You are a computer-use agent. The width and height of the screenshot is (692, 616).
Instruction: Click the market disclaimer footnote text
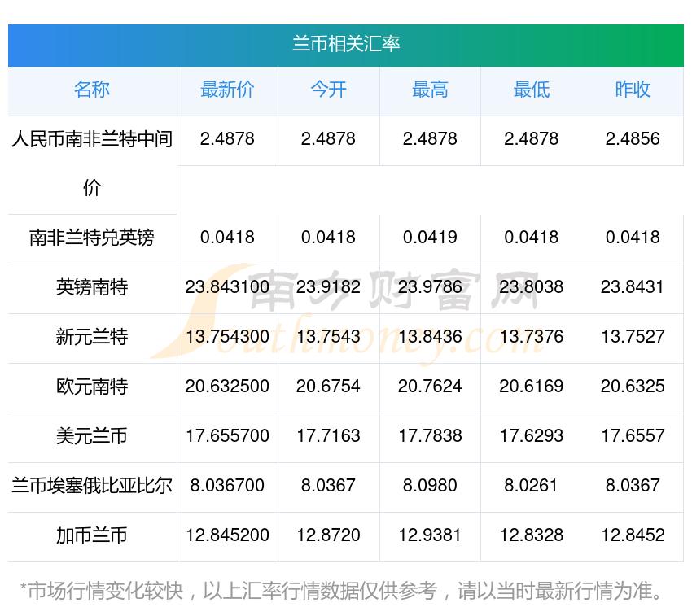341,592
